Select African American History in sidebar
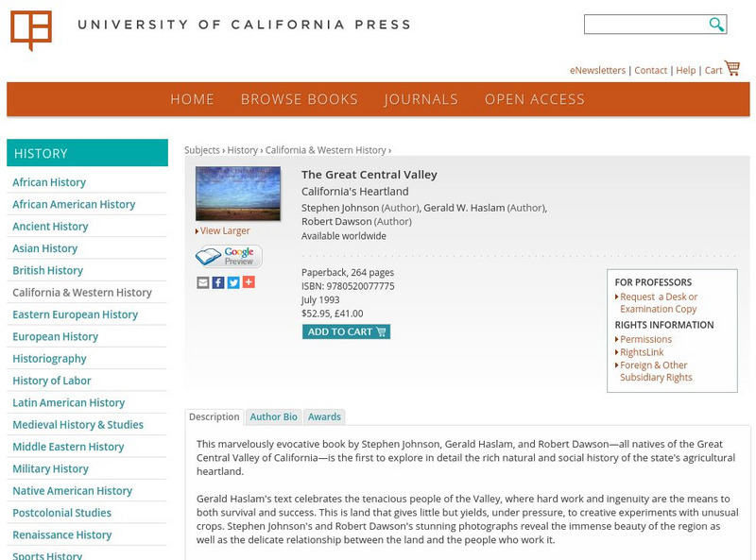Viewport: 756px width, 560px height. point(74,204)
